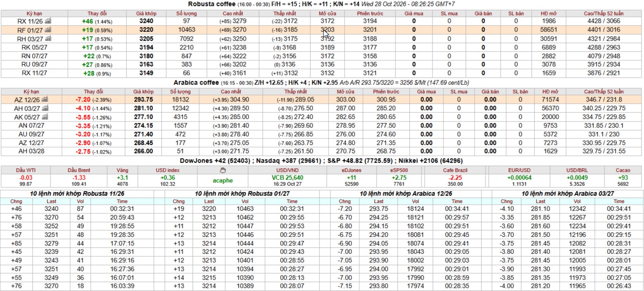Select the AN 07/27 Arabica contract

point(31,126)
